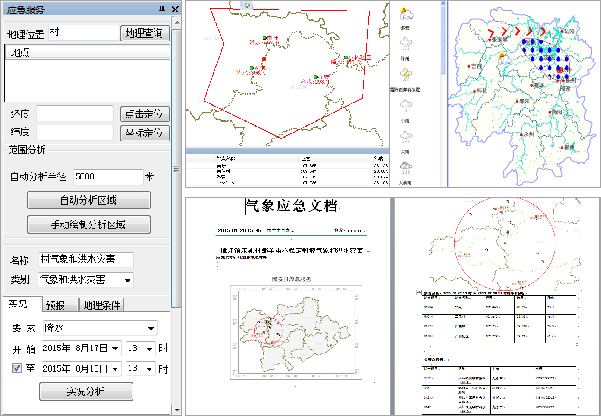Select the 小雨 light rain icon
The image size is (601, 416).
click(x=408, y=106)
